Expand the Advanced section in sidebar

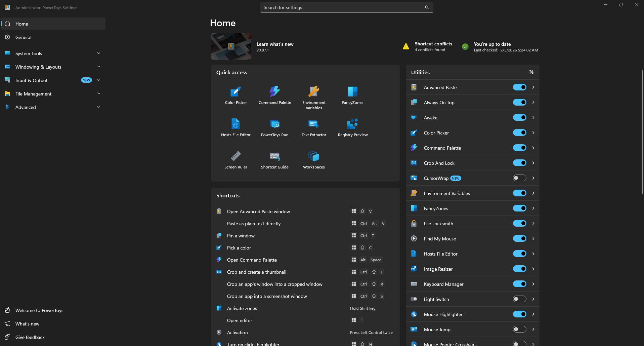pyautogui.click(x=98, y=107)
